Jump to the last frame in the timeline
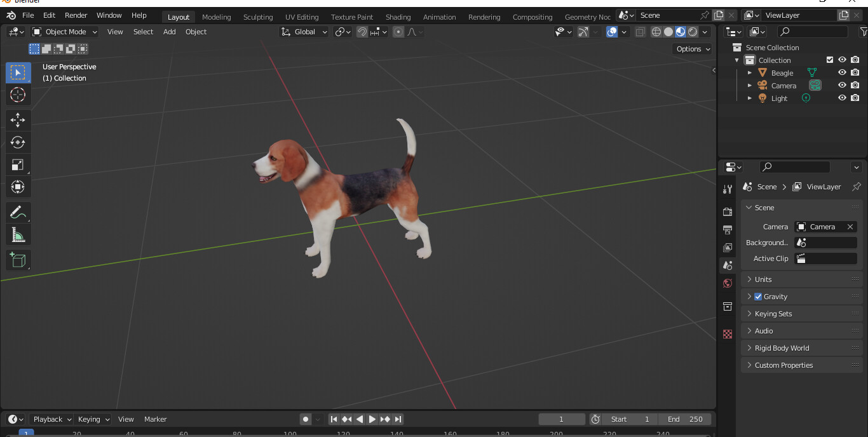 398,419
